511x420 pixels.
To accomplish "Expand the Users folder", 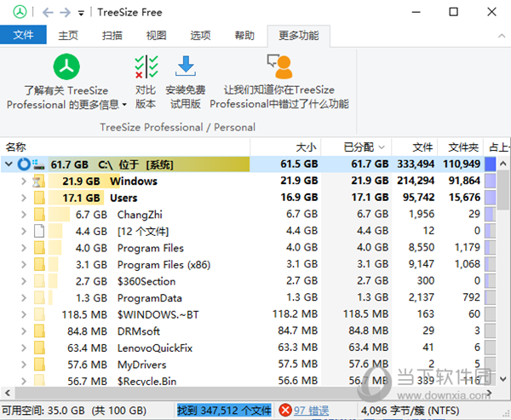I will 24,198.
